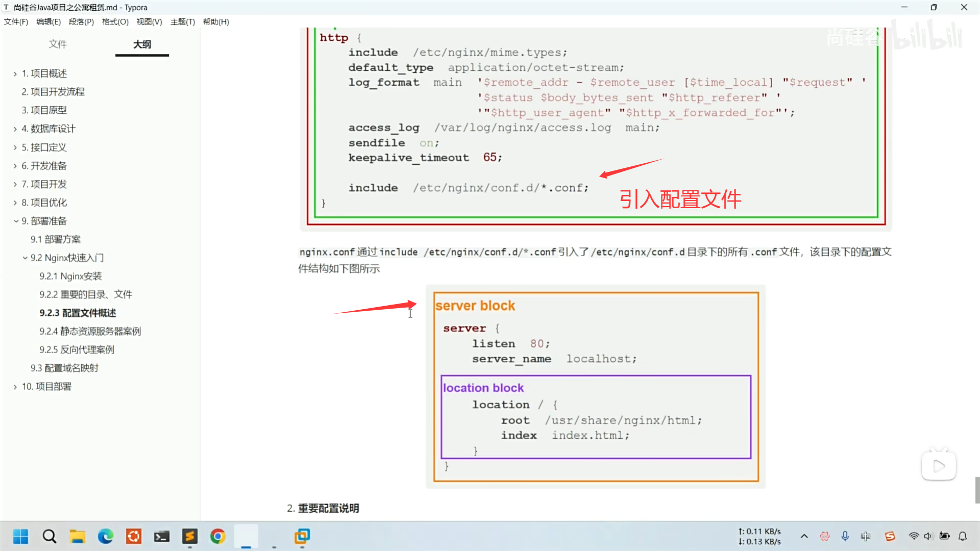Open the 主题(T) menu
980x551 pixels.
pos(182,21)
